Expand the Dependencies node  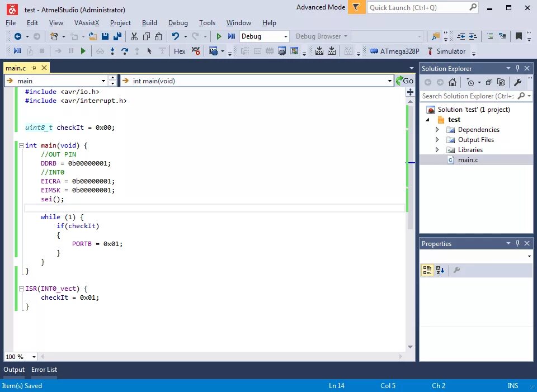click(437, 129)
